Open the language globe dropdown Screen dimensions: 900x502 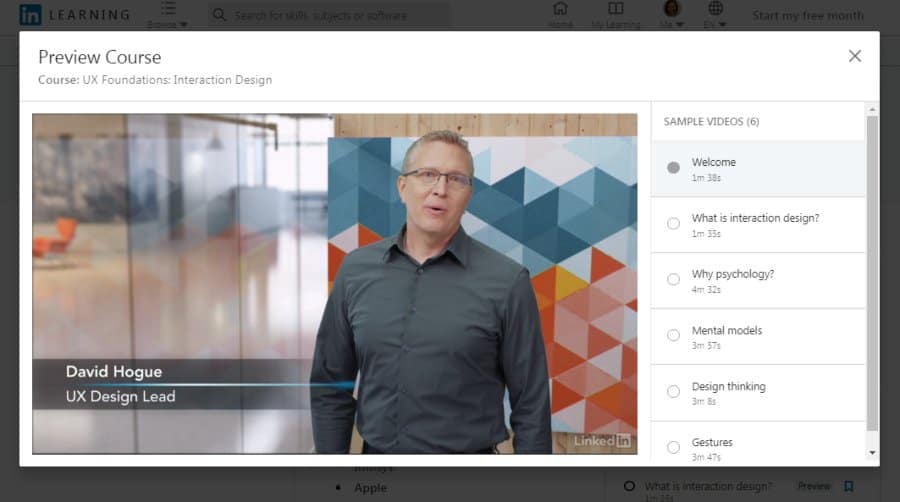point(715,8)
